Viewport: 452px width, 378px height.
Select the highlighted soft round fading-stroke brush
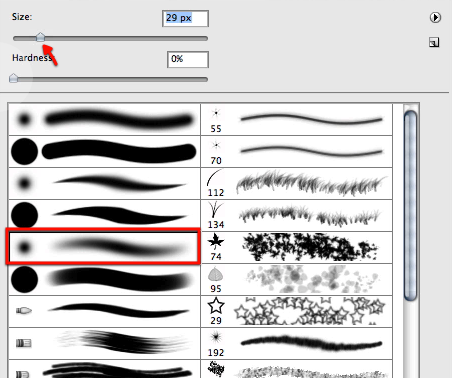pyautogui.click(x=103, y=247)
